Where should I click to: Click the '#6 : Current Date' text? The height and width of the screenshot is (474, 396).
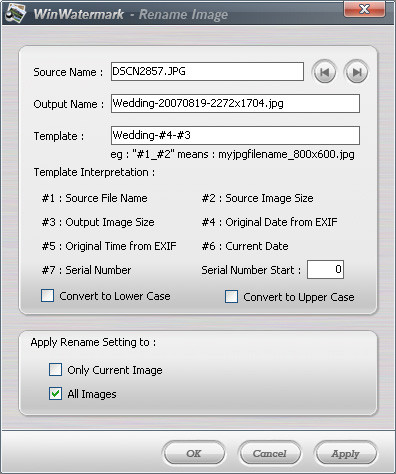point(245,246)
